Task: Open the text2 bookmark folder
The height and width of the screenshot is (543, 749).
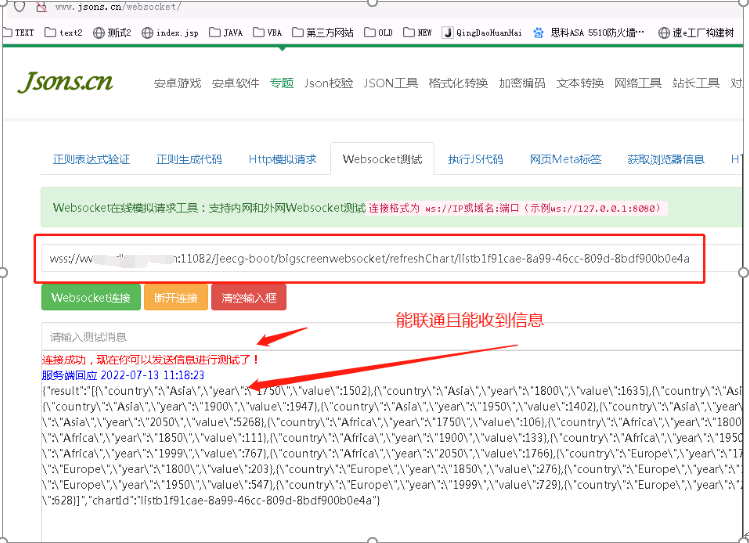Action: pos(64,32)
